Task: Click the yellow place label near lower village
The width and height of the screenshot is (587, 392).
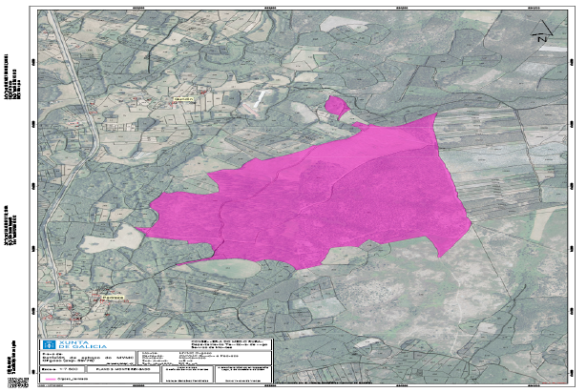Action: point(113,298)
